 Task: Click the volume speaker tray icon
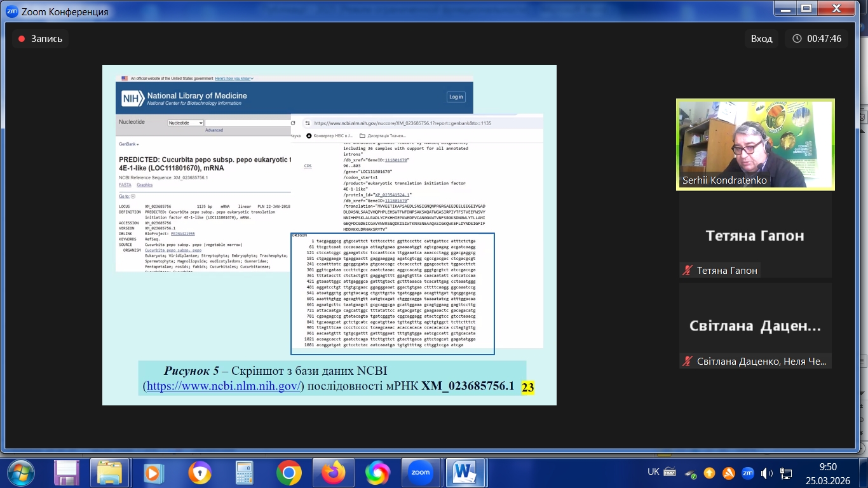tap(766, 473)
